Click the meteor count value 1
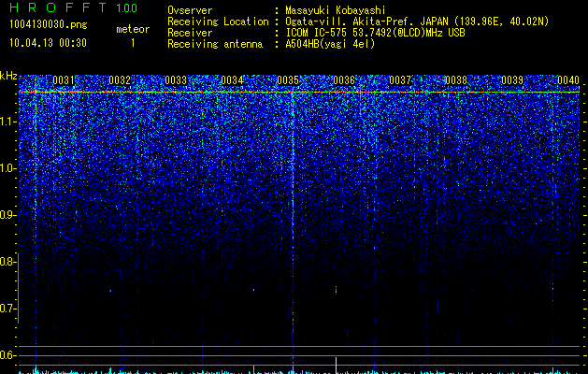 click(x=133, y=43)
